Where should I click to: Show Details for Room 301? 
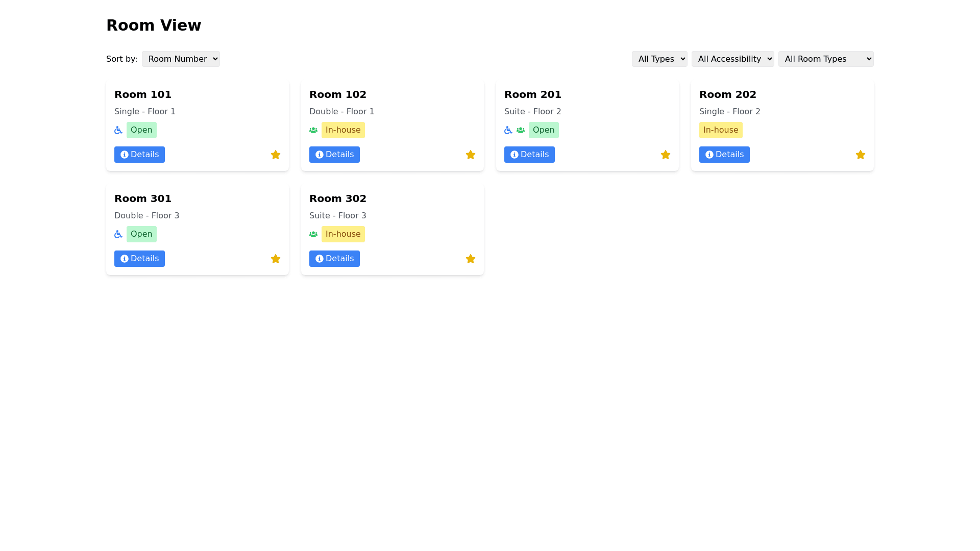click(x=139, y=259)
